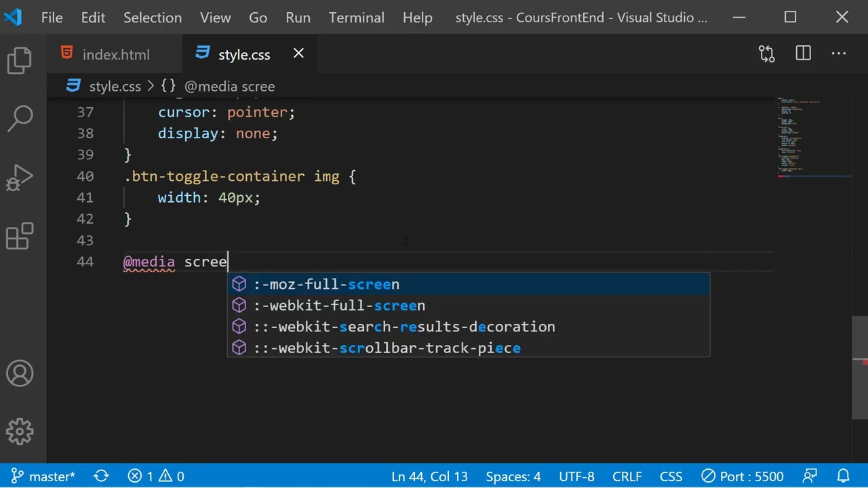
Task: Open the Run and Debug view
Action: (x=20, y=178)
